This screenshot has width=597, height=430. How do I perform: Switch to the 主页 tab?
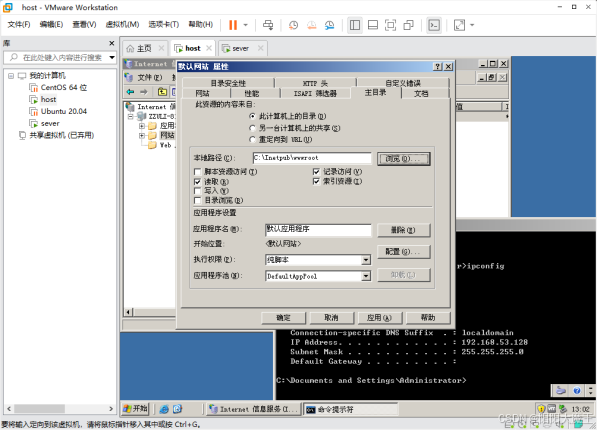tap(145, 48)
